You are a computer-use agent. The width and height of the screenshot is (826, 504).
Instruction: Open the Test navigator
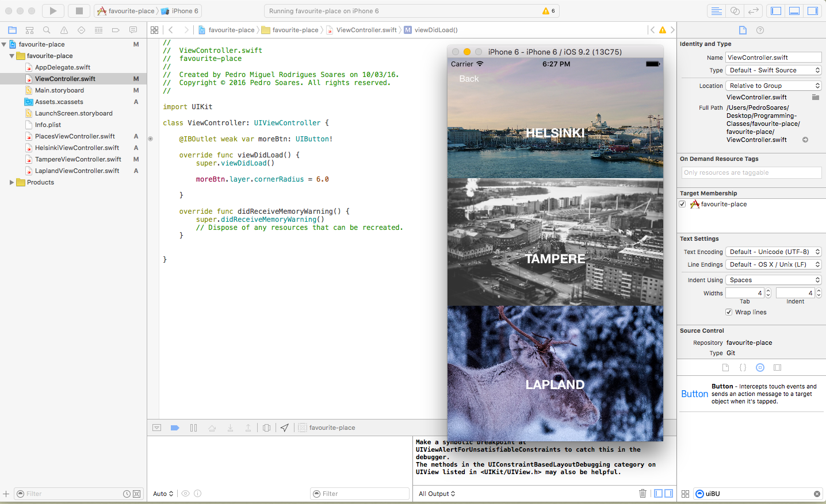click(x=81, y=30)
